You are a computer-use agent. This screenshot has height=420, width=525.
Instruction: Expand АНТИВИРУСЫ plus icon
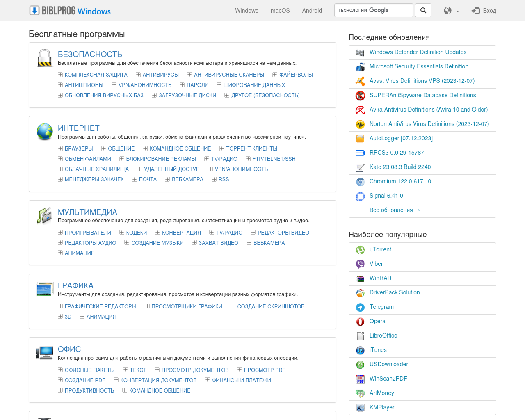point(138,75)
